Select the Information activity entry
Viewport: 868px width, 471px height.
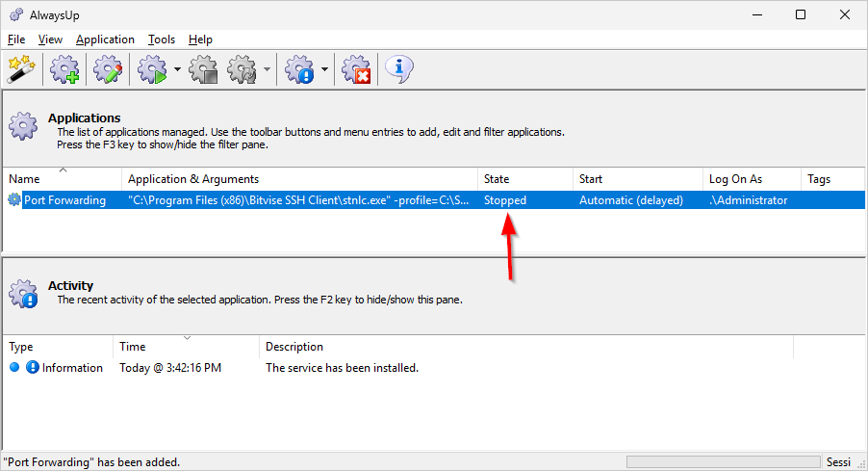coord(72,367)
